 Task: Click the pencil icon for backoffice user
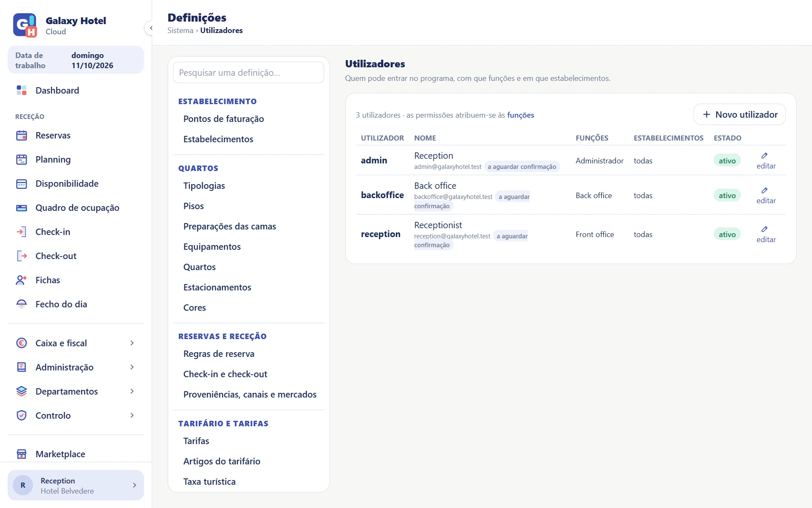click(764, 190)
